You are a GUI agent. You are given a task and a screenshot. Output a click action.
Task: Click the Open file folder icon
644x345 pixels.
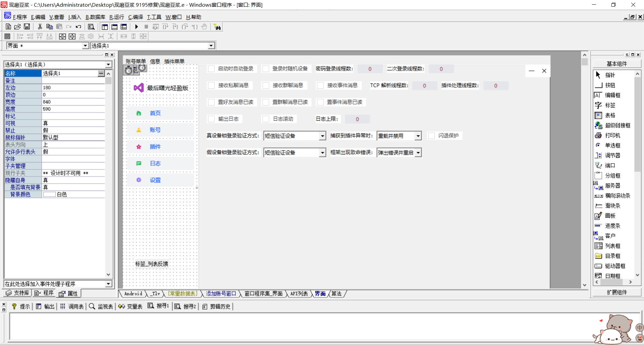tap(17, 27)
